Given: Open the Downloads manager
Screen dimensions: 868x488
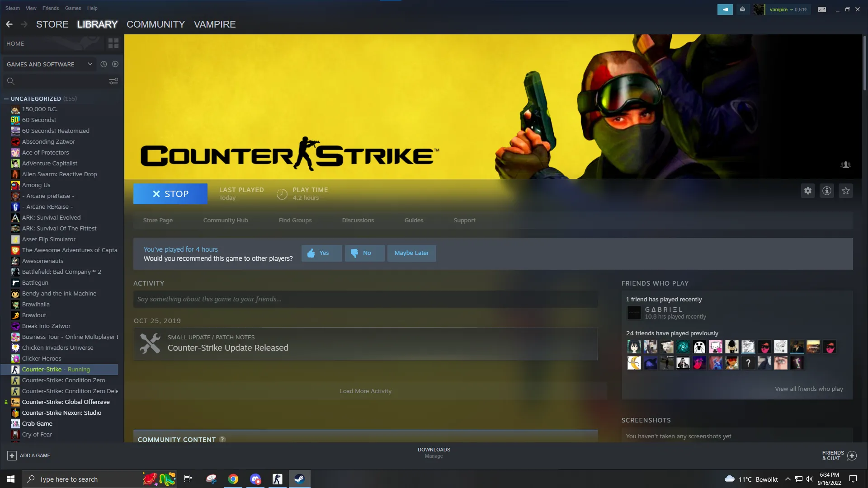Looking at the screenshot, I should [434, 453].
